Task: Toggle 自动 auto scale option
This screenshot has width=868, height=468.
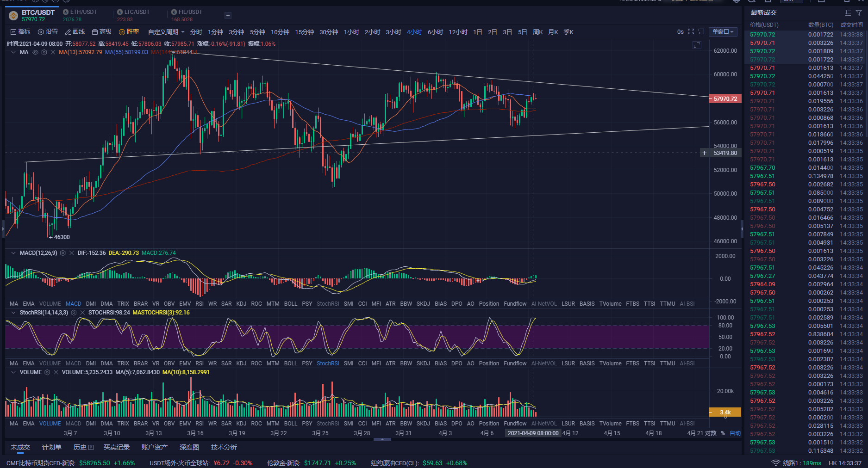Action: [x=735, y=433]
